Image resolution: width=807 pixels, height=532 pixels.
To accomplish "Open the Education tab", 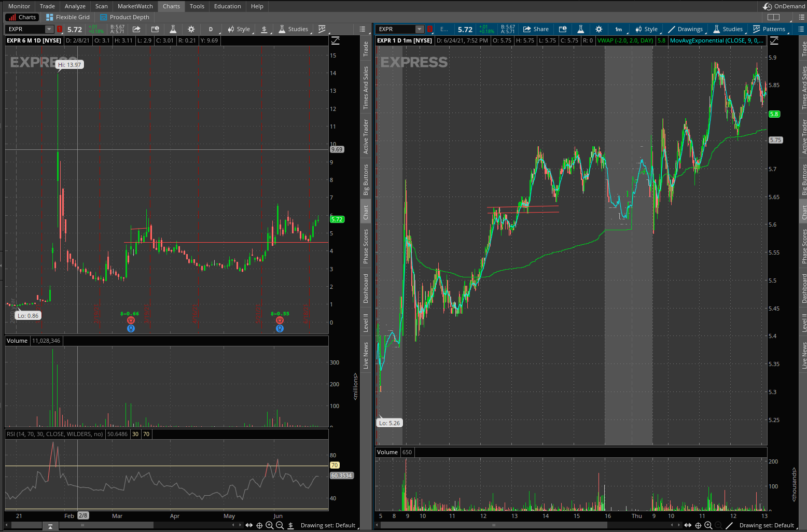I will (228, 6).
